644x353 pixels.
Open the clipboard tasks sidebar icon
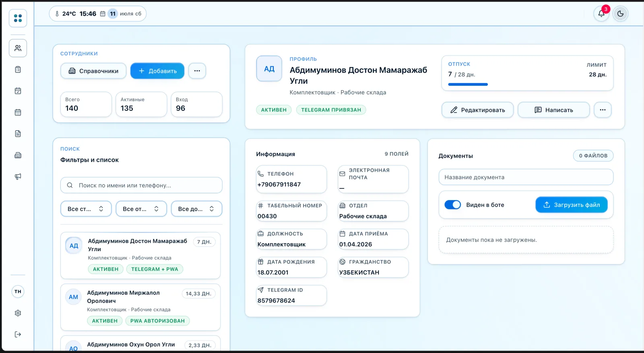[x=18, y=70]
